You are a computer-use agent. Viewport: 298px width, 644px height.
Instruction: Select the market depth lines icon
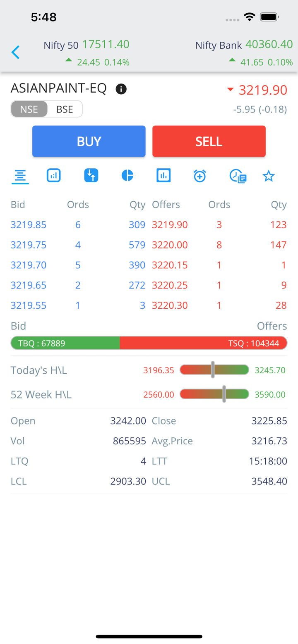coord(20,177)
